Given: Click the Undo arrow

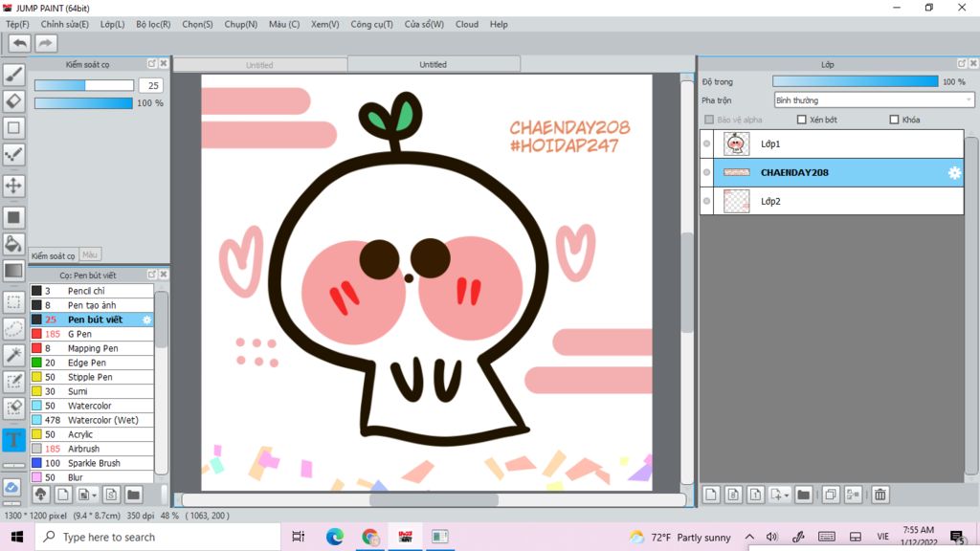Looking at the screenshot, I should [x=19, y=43].
